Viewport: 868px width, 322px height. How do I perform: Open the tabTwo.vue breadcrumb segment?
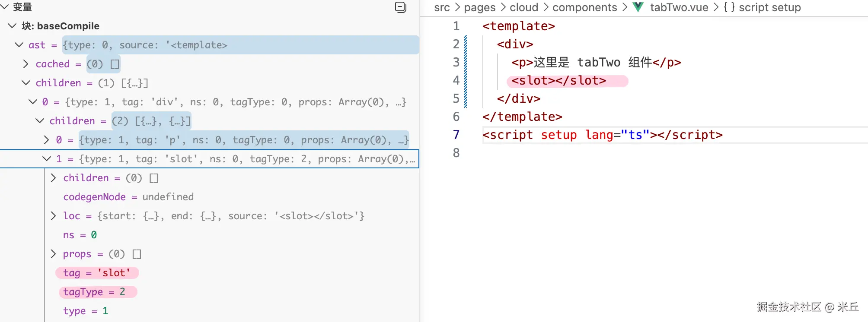coord(679,7)
